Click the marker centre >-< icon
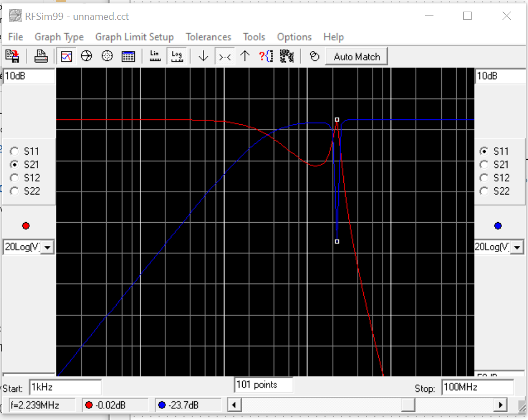528x420 pixels. point(224,56)
